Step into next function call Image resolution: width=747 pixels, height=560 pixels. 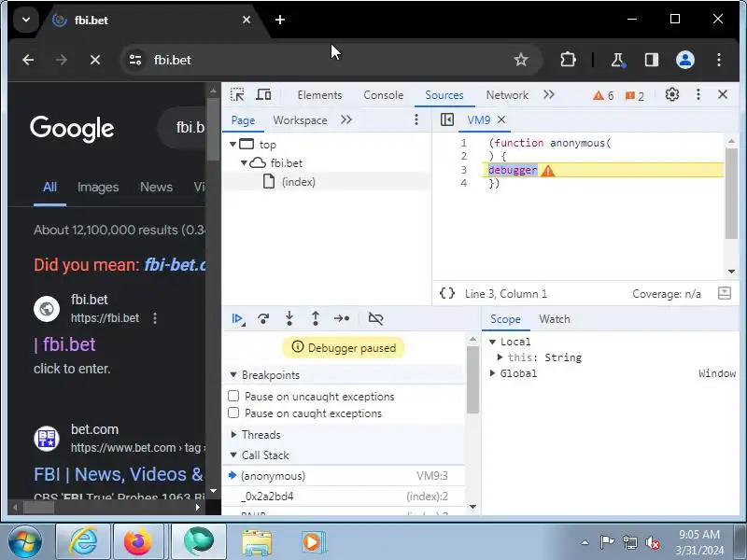tap(289, 318)
